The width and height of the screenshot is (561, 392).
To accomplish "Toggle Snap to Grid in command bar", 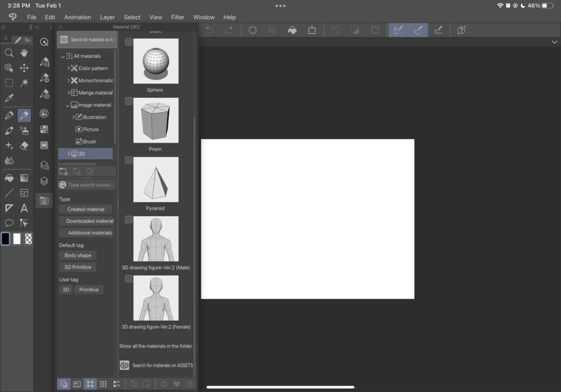I will coord(438,30).
